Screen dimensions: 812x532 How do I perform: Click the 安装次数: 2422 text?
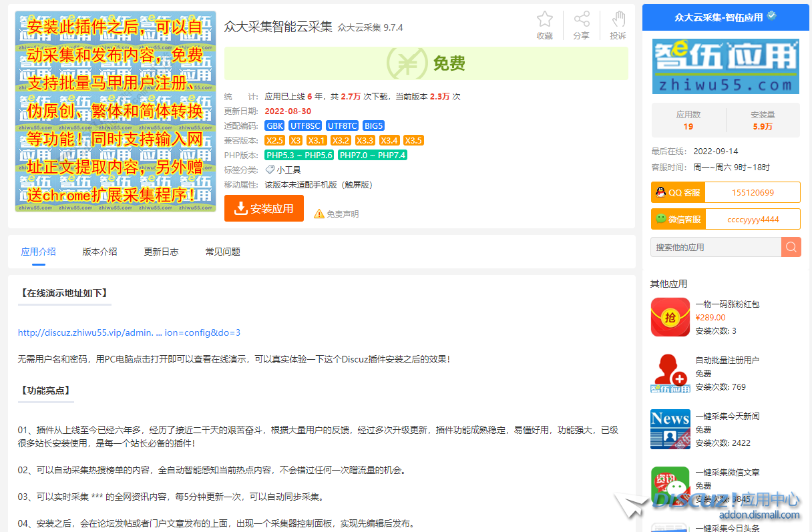coord(723,443)
